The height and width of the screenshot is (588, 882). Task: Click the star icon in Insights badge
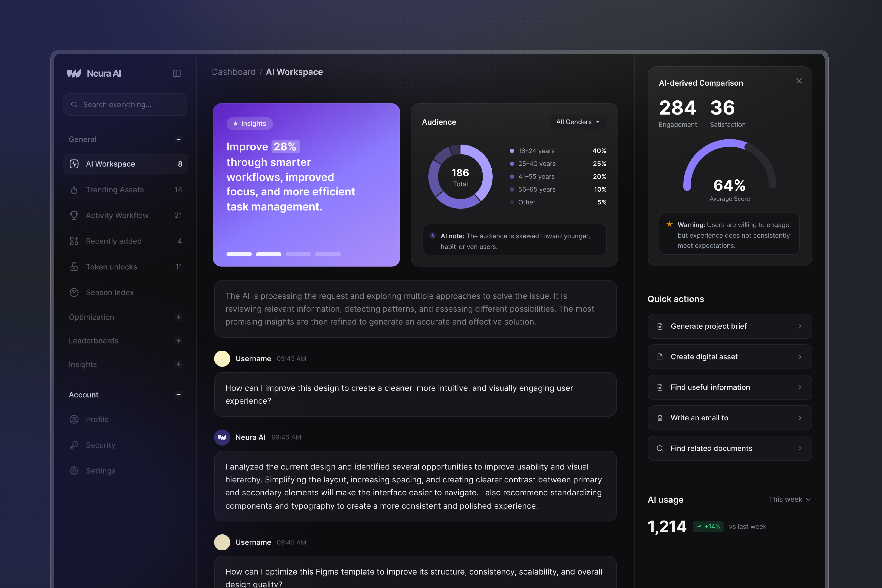[236, 123]
